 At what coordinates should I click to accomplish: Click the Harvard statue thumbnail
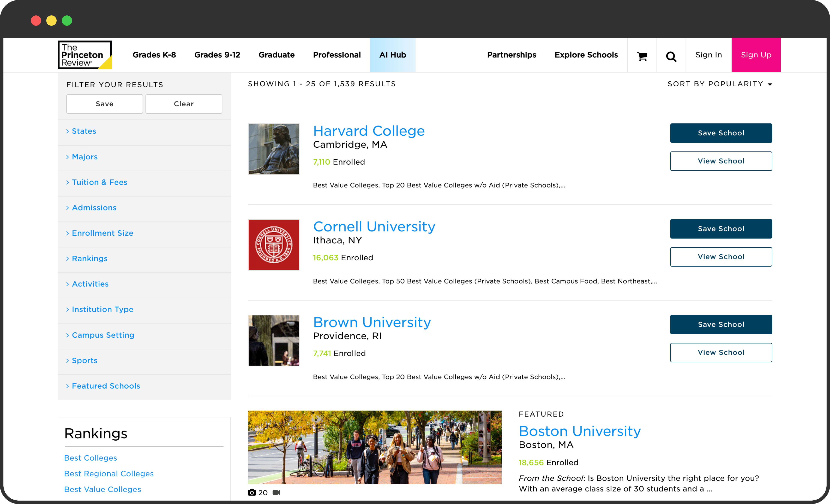274,149
